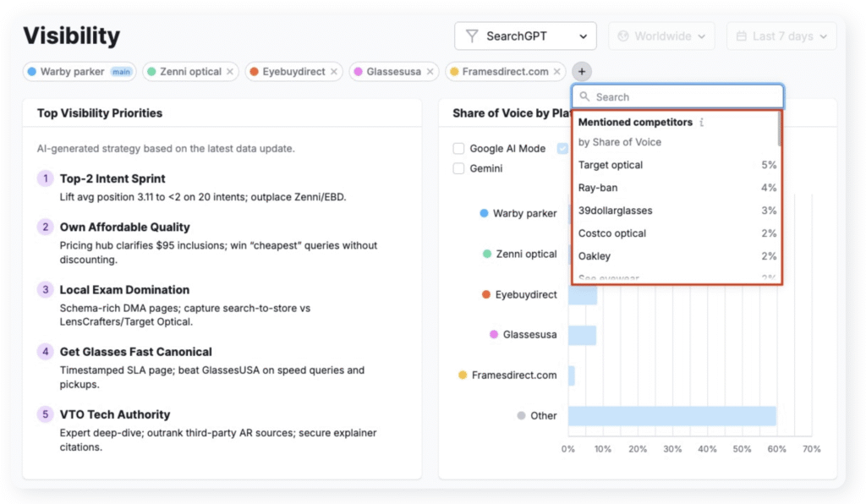Enable the Gemini checkbox
Viewport: 866px width, 504px height.
(458, 168)
